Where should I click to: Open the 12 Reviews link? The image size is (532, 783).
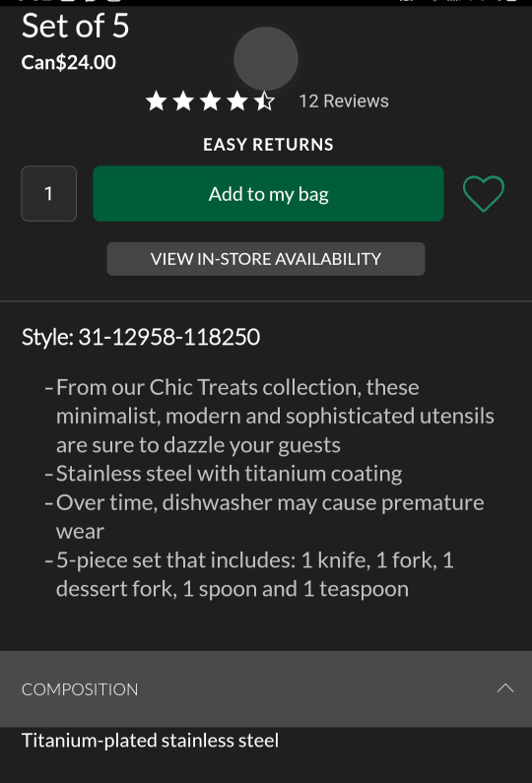[344, 100]
